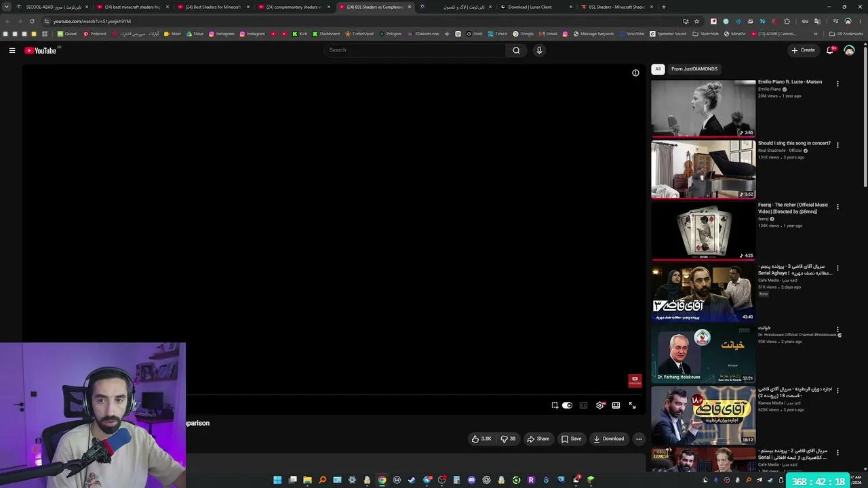Image resolution: width=868 pixels, height=488 pixels.
Task: Show video info card icon
Action: click(635, 73)
